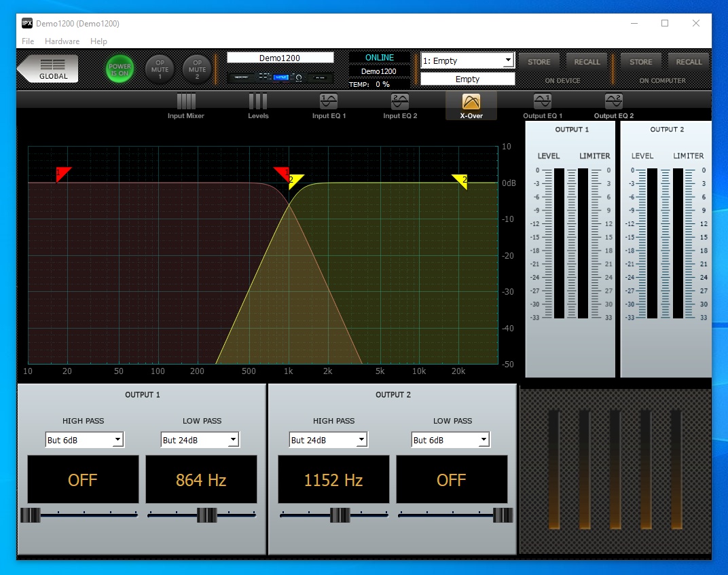Select the Input EQ 2 panel
Viewport: 728px width, 575px height.
(399, 105)
